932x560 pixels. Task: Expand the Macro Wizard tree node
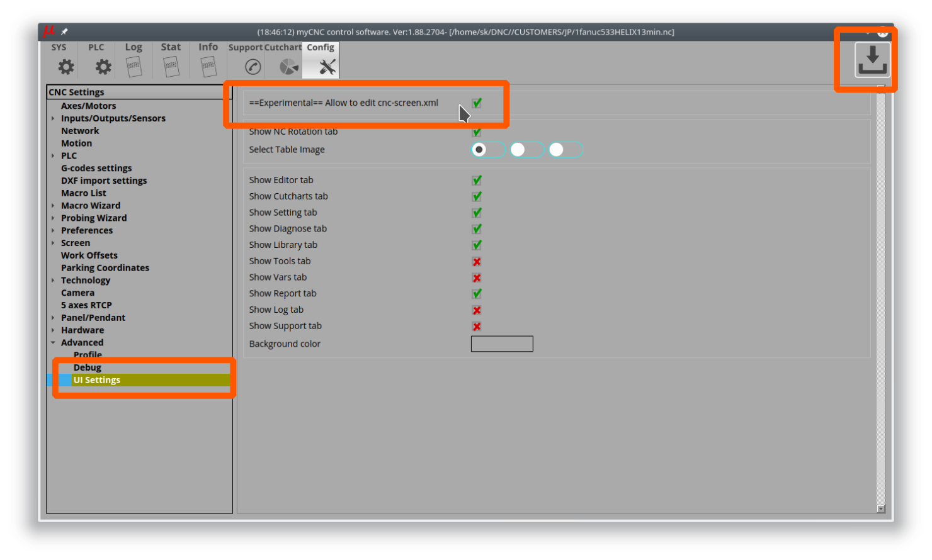53,206
